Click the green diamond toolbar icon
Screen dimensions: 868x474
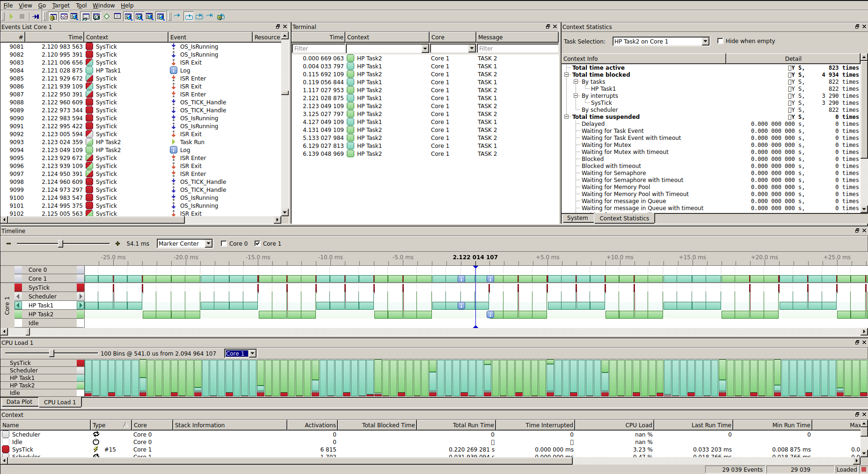107,16
